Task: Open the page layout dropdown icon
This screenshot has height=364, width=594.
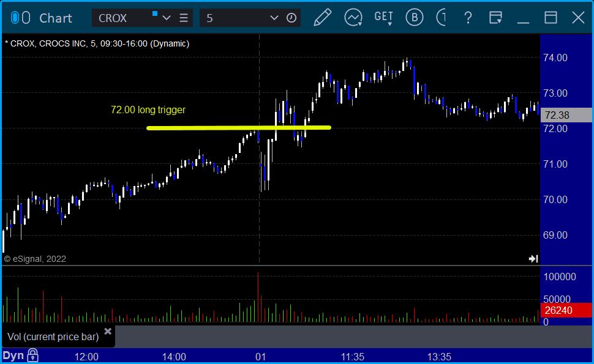Action: [495, 18]
